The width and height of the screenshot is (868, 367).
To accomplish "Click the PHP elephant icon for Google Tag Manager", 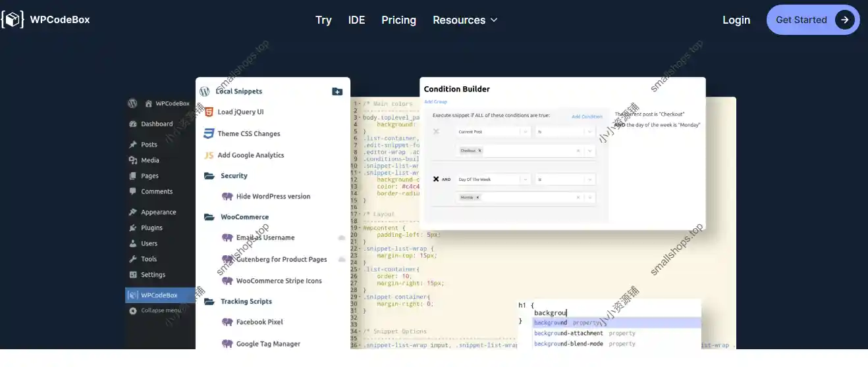I will click(227, 344).
